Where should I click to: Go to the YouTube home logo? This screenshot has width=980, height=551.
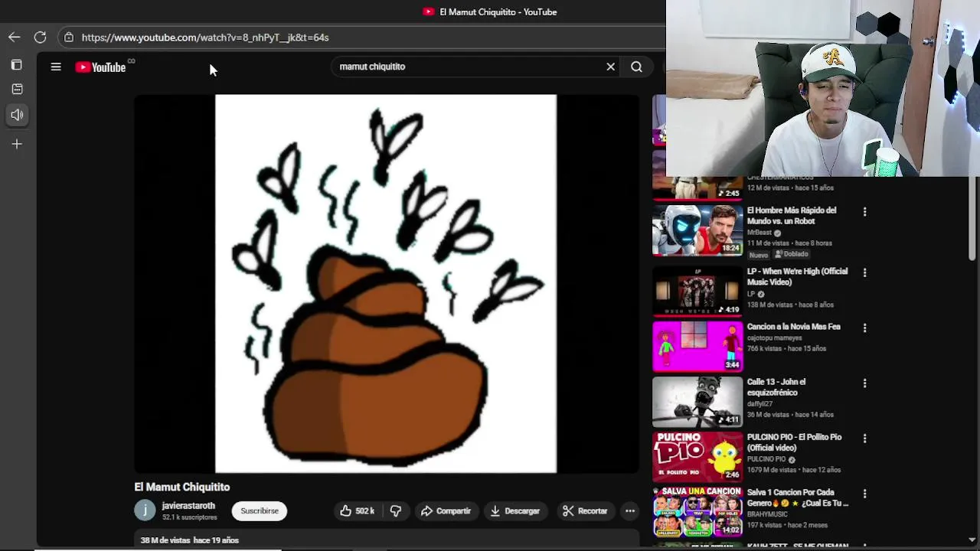[x=101, y=67]
